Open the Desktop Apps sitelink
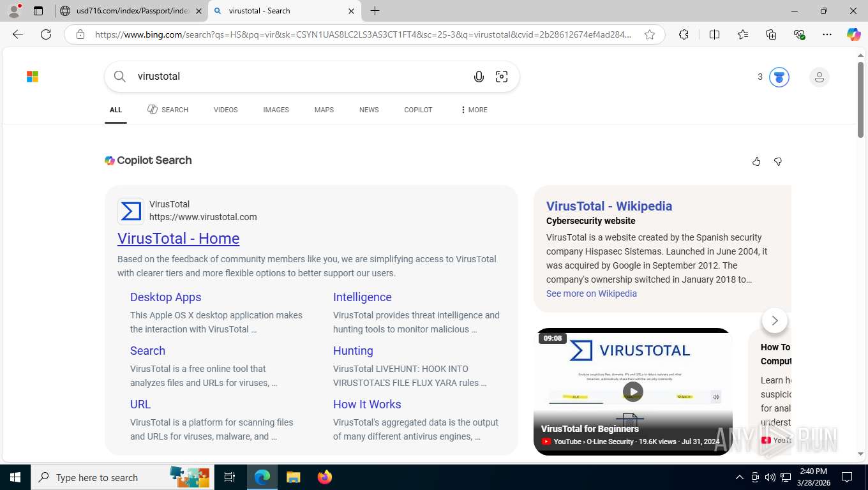 pos(165,297)
